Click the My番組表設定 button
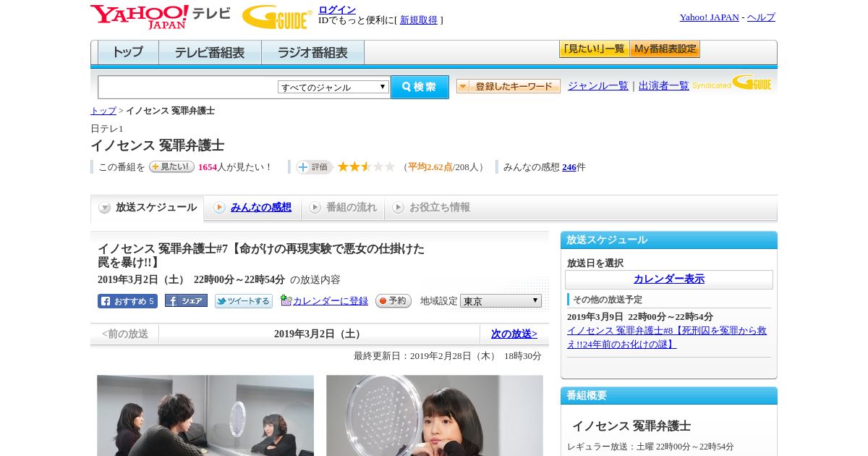868x456 pixels. tap(665, 49)
